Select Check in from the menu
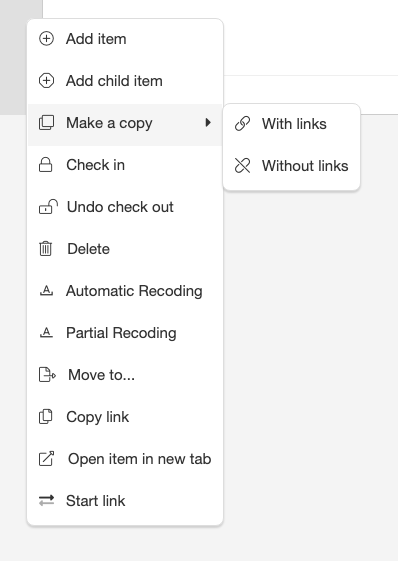The height and width of the screenshot is (561, 398). [x=125, y=165]
